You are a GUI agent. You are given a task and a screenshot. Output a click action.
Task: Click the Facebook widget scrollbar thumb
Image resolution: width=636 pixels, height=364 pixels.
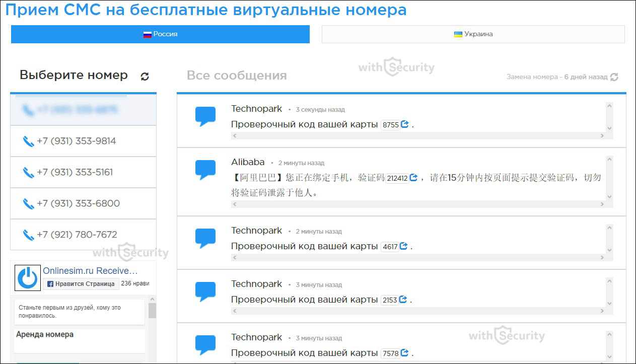152,310
